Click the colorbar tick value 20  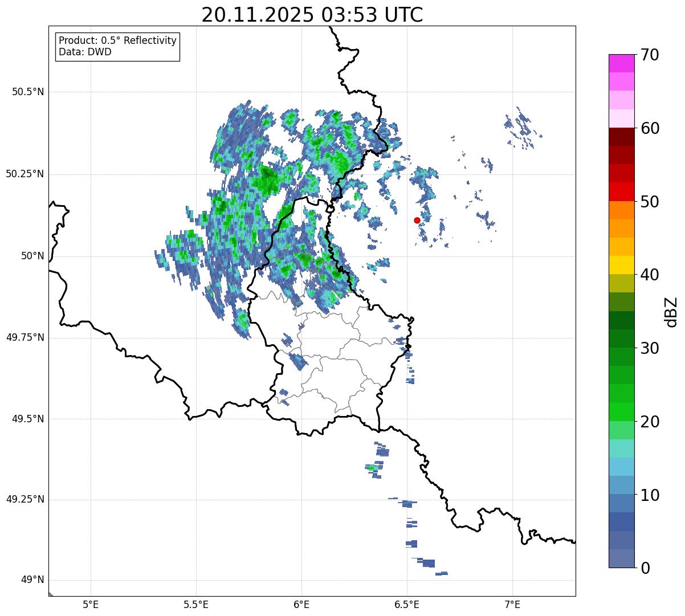[650, 422]
